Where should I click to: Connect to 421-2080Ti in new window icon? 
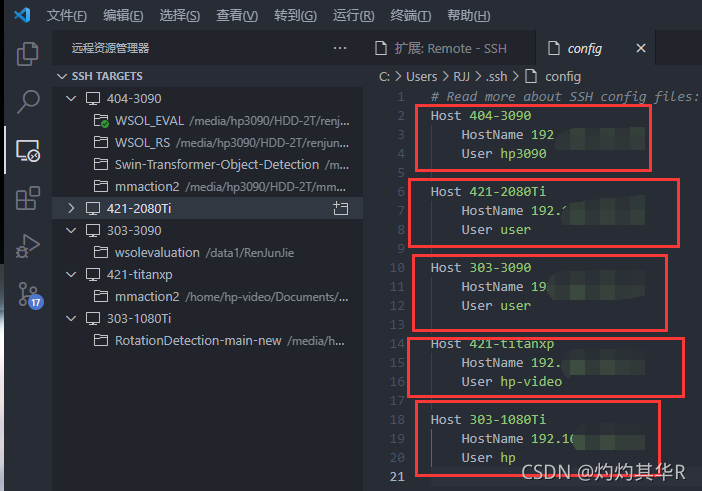[x=340, y=209]
